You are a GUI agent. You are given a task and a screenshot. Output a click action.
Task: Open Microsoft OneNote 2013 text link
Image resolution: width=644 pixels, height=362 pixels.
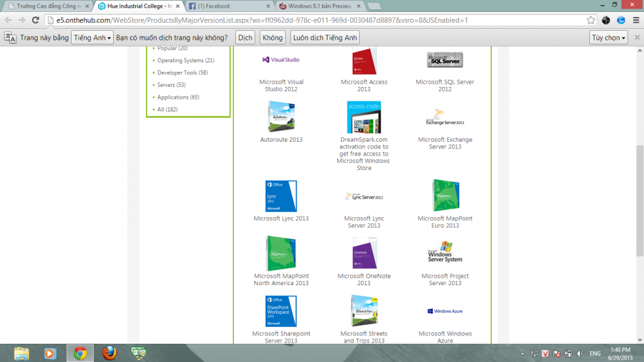364,280
